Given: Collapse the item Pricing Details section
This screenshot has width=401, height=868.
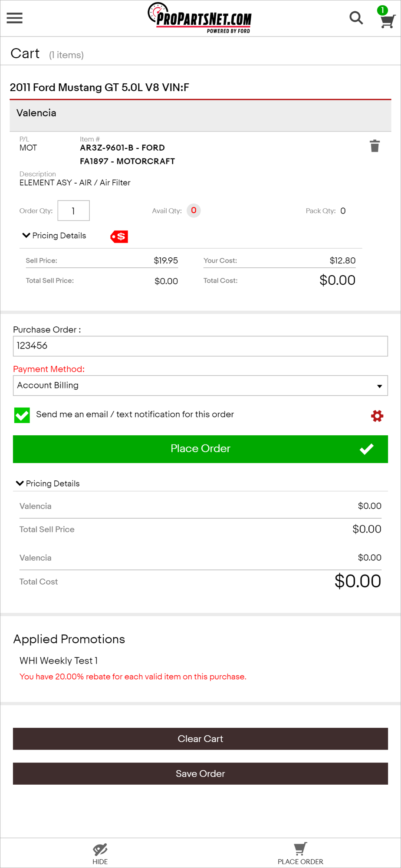Looking at the screenshot, I should (54, 236).
